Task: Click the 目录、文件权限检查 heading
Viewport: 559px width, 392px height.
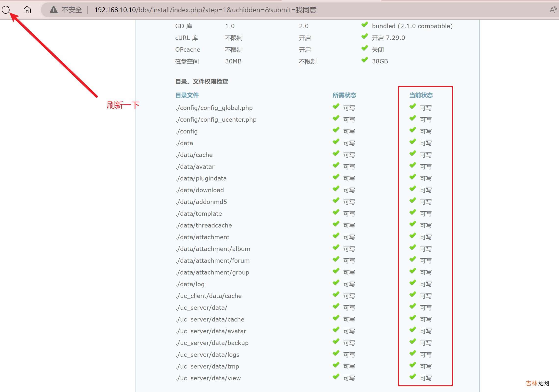Action: point(202,82)
